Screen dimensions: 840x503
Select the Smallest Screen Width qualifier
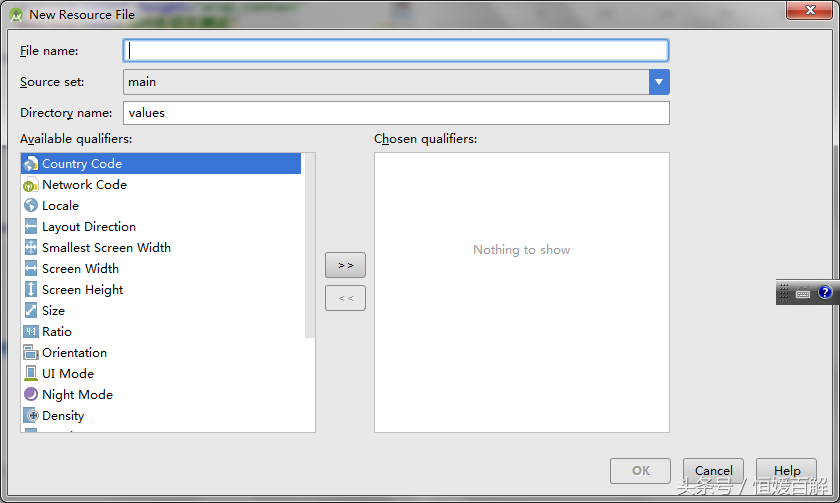tap(161, 247)
